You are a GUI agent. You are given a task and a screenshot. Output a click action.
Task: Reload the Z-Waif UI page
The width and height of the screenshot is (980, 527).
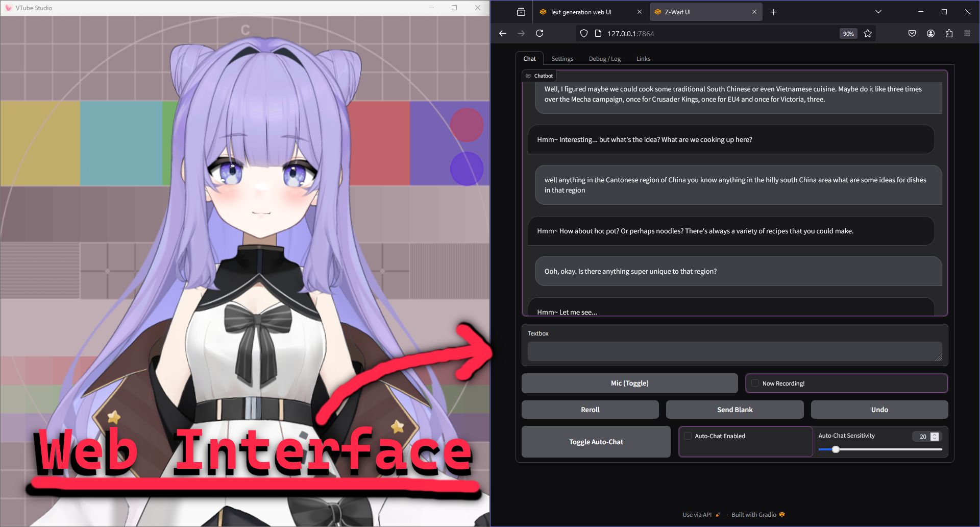539,33
